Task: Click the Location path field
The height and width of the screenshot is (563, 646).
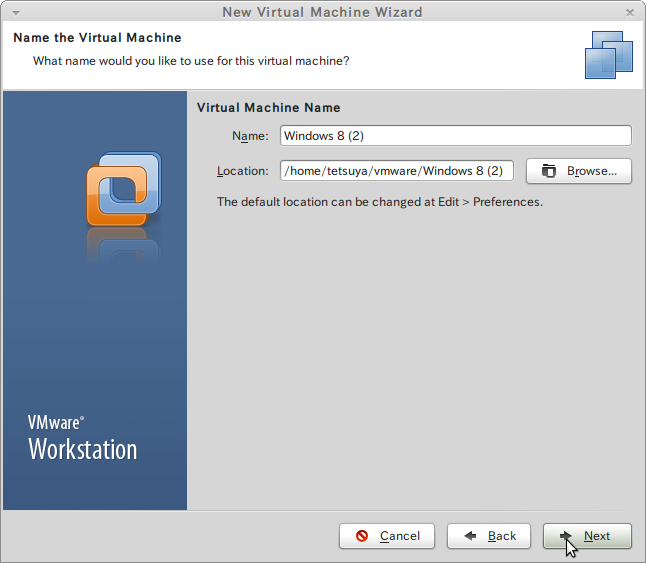Action: pos(397,171)
